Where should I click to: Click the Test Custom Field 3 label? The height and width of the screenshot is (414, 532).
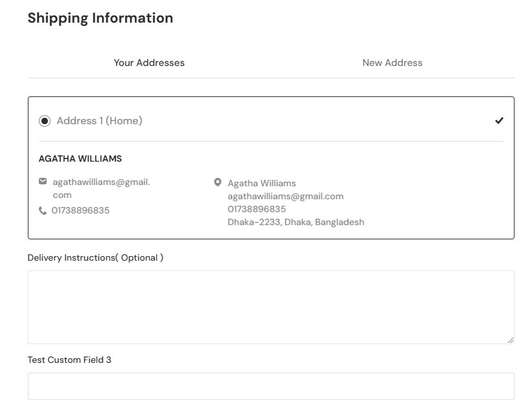69,360
